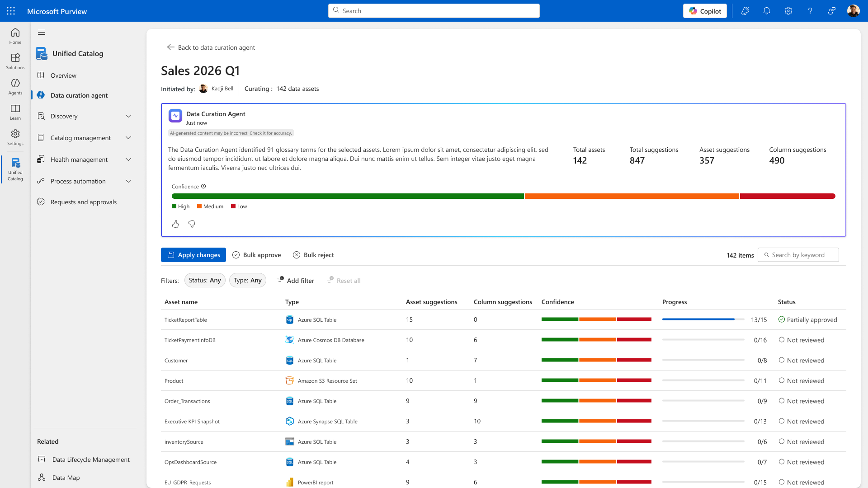Image resolution: width=868 pixels, height=488 pixels.
Task: Click the thumbs up feedback icon
Action: tap(175, 224)
